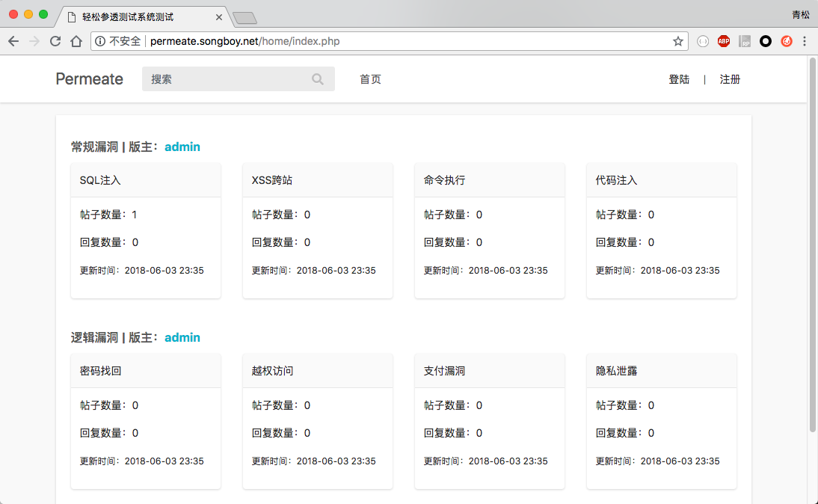Bookmark this page with the star icon
This screenshot has height=504, width=818.
click(677, 41)
